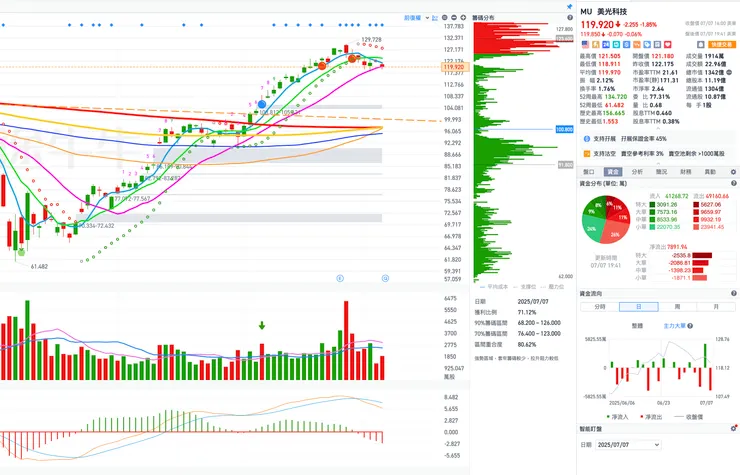Viewport: 740px width, 475px height.
Task: Click the blue tag badge icon
Action: [x=647, y=44]
